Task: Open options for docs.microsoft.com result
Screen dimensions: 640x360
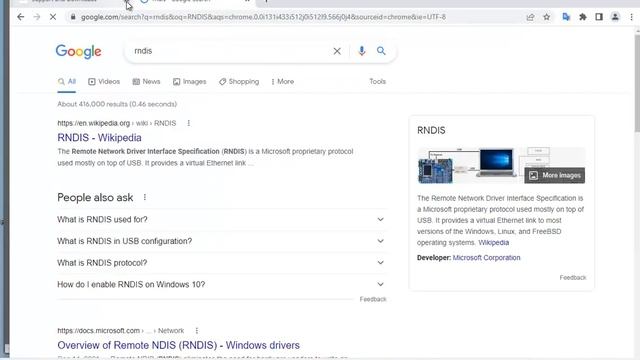Action: pyautogui.click(x=197, y=330)
